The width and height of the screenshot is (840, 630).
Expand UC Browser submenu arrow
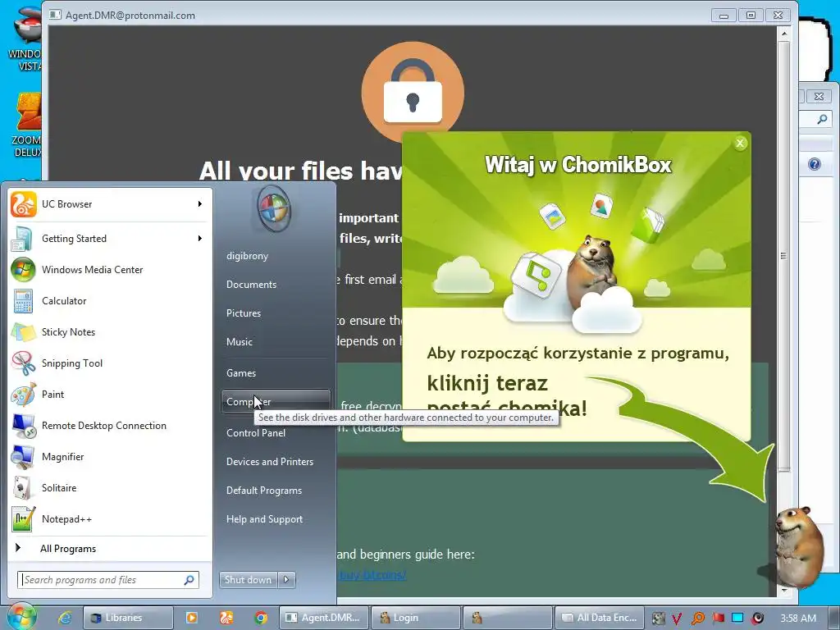click(200, 204)
